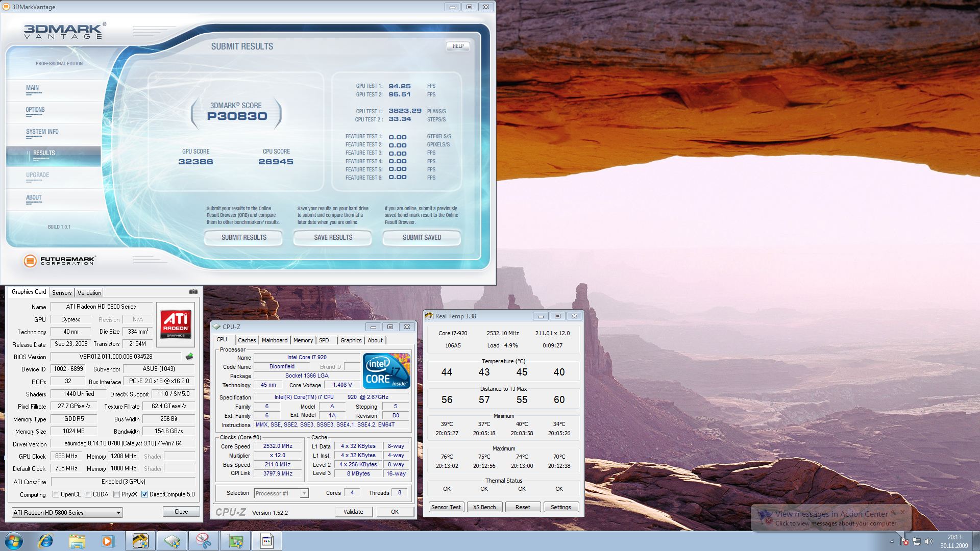Open the Mainboard tab in CPU-Z
This screenshot has height=551, width=980.
point(275,340)
